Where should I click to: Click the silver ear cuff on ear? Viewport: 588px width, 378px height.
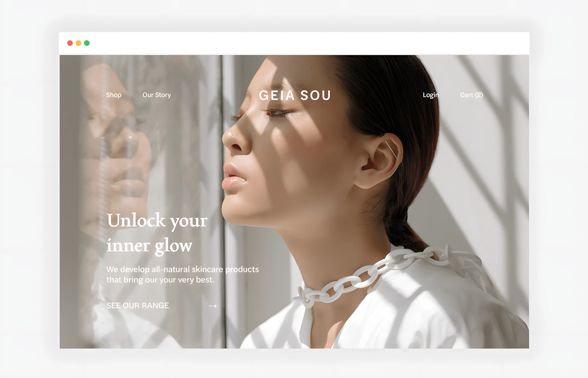[x=391, y=149]
